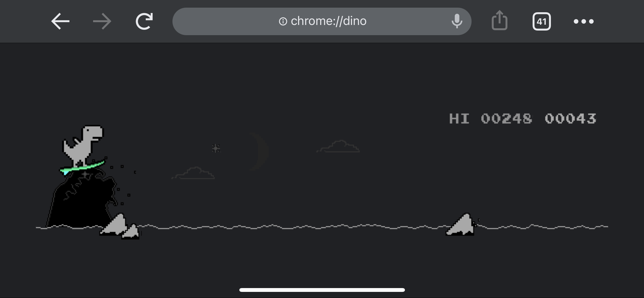Select the chrome://dino address bar input
Image resolution: width=644 pixels, height=298 pixels.
point(321,21)
